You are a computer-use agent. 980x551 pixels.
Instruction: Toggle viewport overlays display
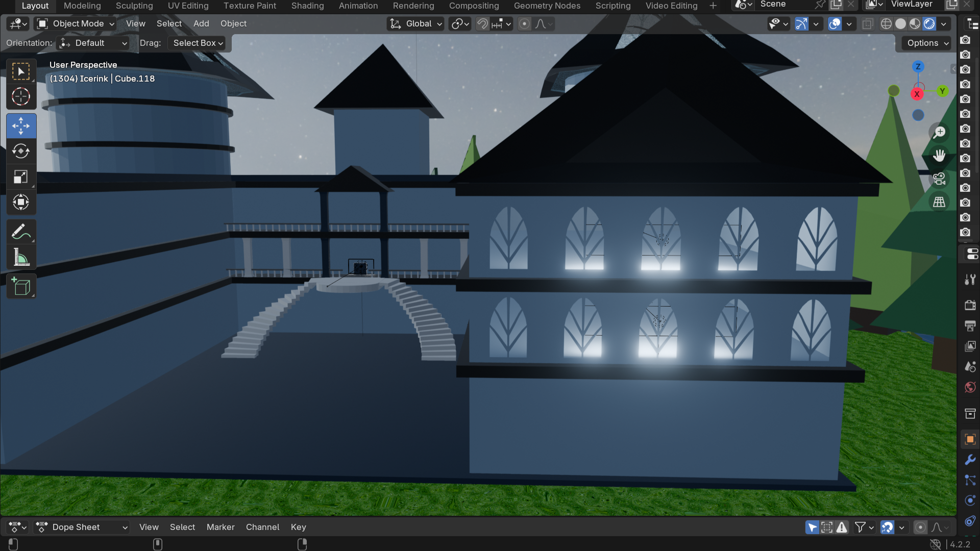(835, 24)
